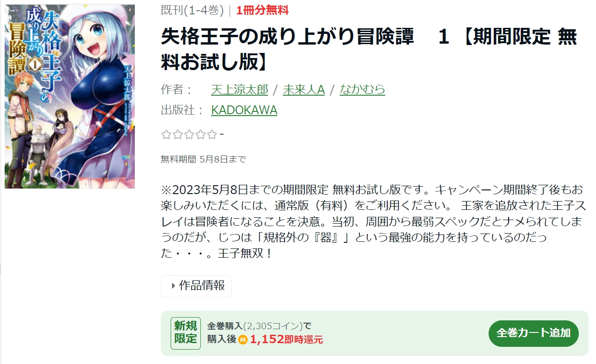Open author 天上涼太郎 link

point(239,90)
